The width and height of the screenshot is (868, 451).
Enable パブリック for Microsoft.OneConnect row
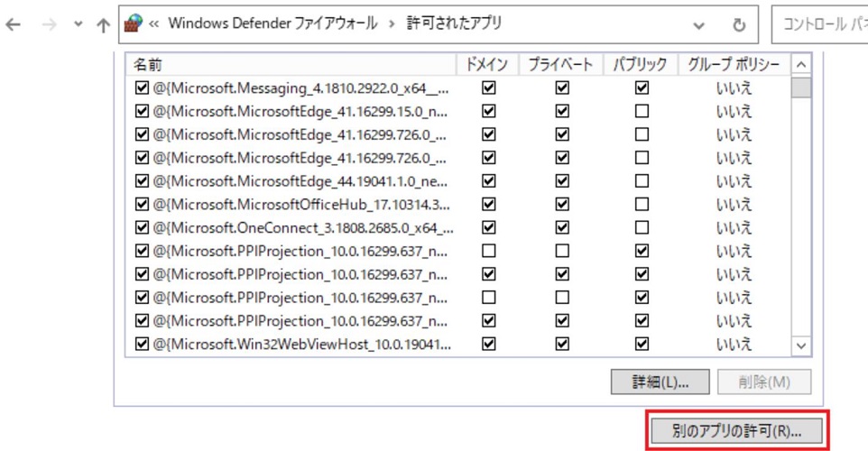[642, 227]
